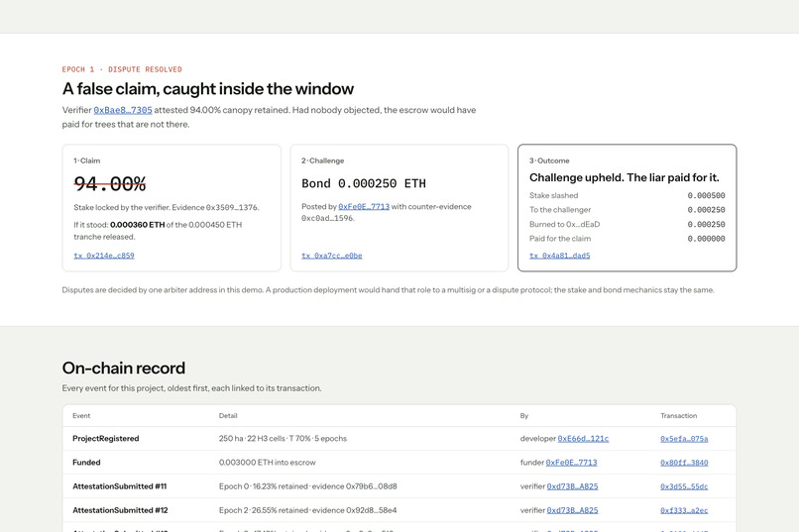Open transaction 0xf333…a2ec
Screen dimensions: 799x532
tap(684, 510)
